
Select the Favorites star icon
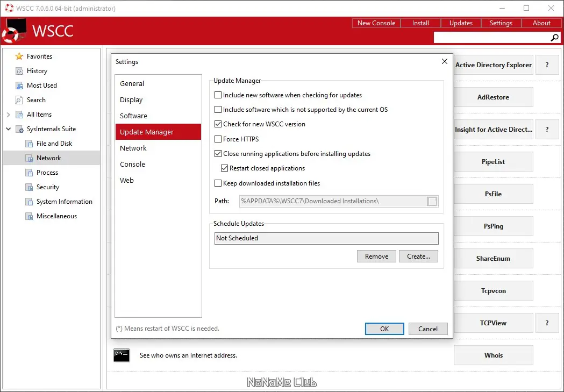pyautogui.click(x=18, y=56)
